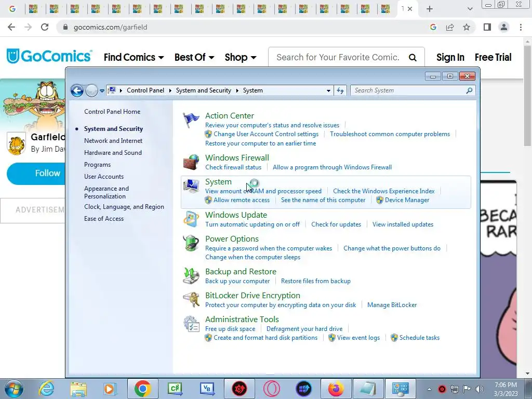
Task: Open address bar history dropdown in Control Panel
Action: point(328,90)
